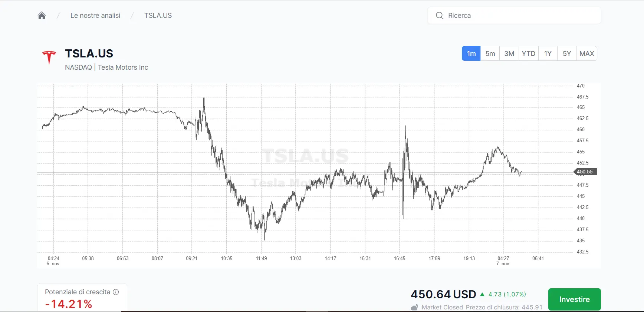This screenshot has width=644, height=312.
Task: Click the 450.55 current price marker
Action: [x=585, y=172]
